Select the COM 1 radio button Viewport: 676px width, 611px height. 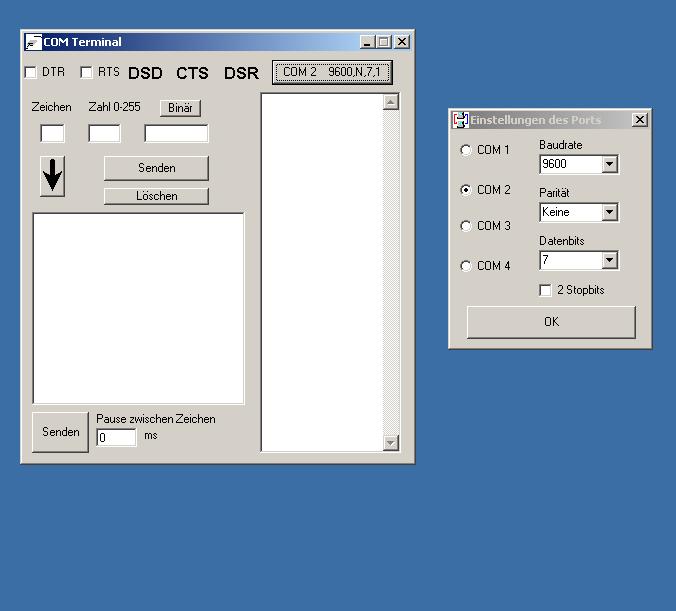[466, 150]
